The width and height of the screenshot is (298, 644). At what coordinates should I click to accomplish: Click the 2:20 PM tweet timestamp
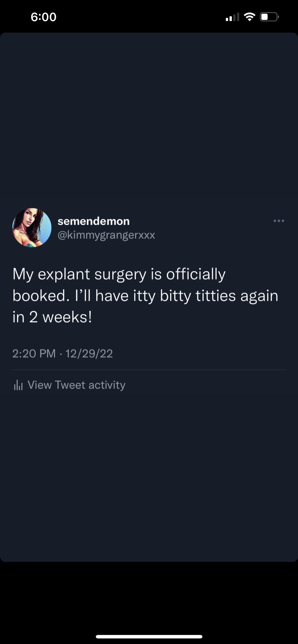click(34, 354)
